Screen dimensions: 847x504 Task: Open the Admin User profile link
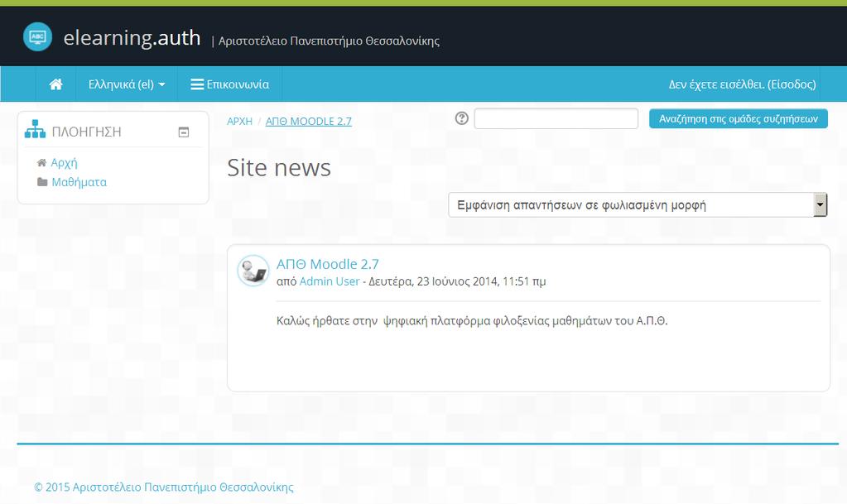(x=330, y=281)
